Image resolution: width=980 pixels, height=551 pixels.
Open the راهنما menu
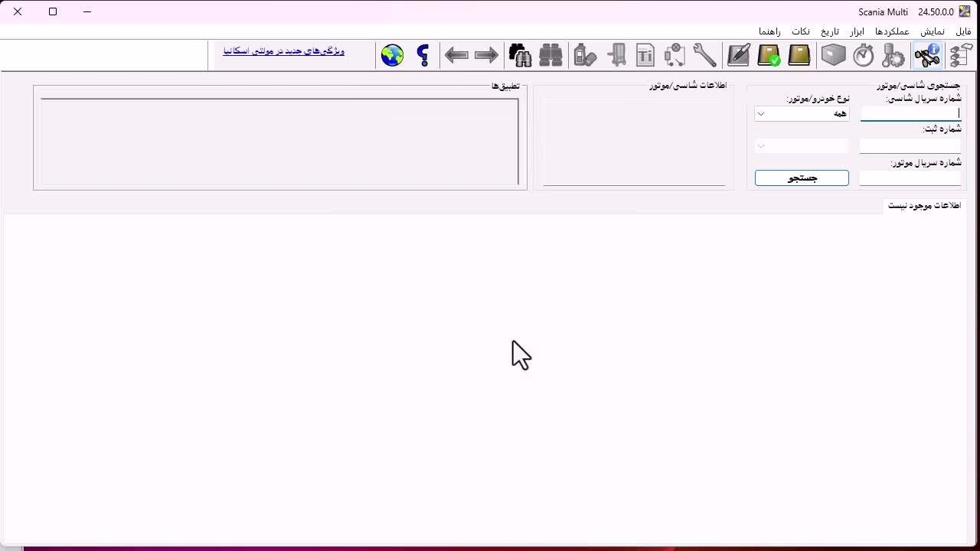tap(769, 31)
